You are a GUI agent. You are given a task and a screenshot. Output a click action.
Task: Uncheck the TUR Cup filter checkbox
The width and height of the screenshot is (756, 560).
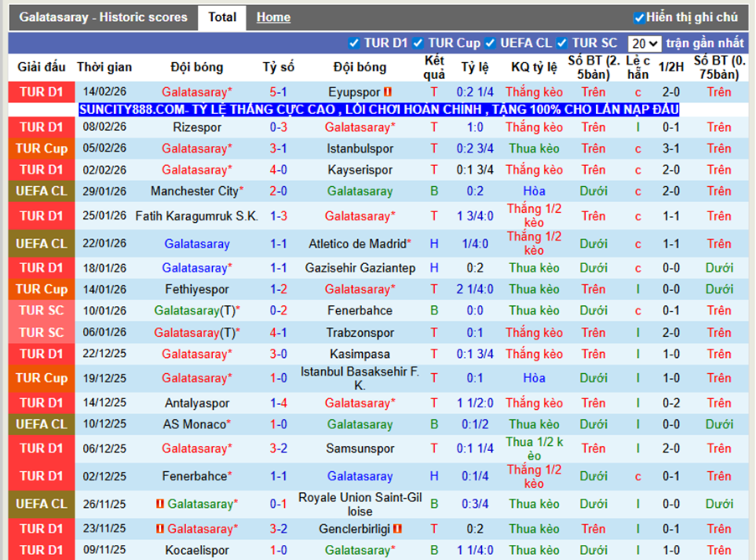tap(418, 44)
